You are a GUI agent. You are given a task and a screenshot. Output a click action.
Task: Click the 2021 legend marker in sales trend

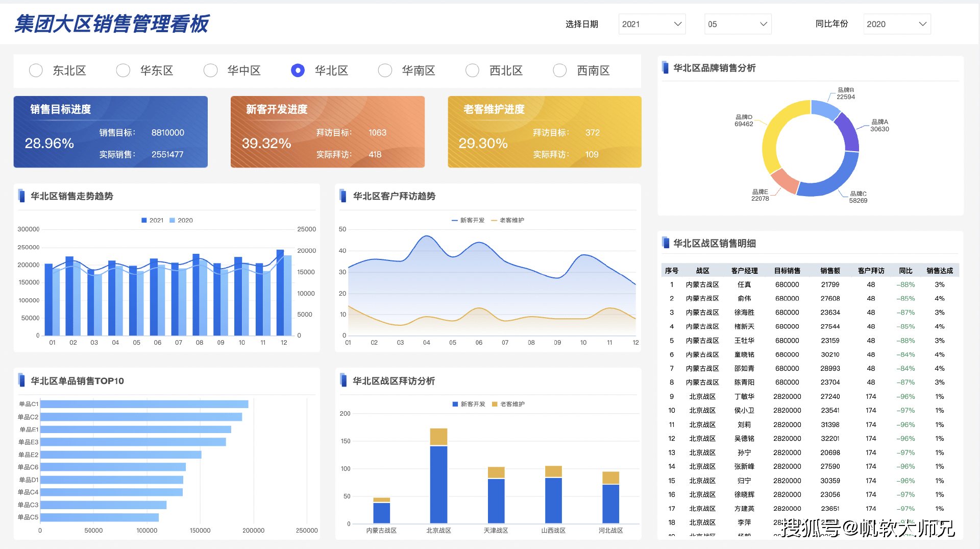coord(144,221)
